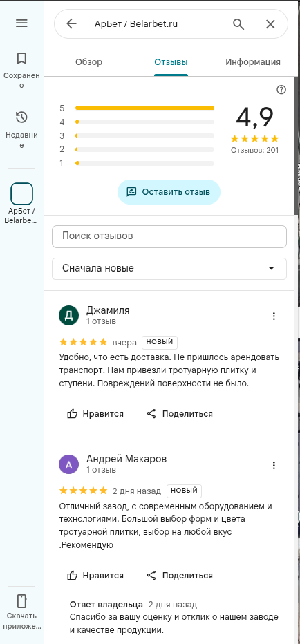Open the rating help question-mark icon
Viewport: 300px width, 644px height.
[x=281, y=90]
